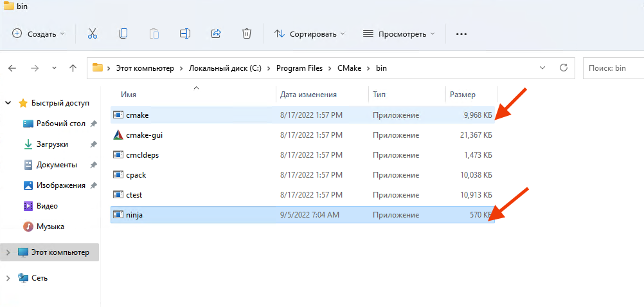
Task: Click the ctest file icon
Action: point(118,194)
